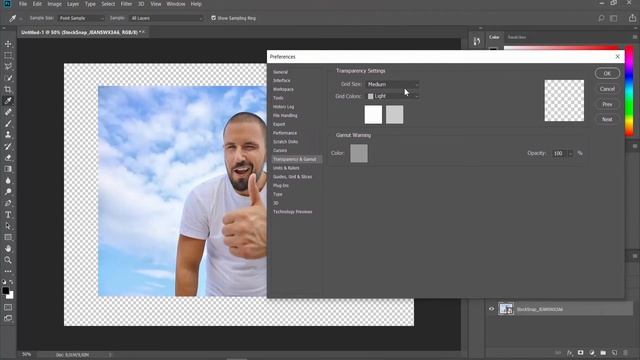Select the Zoom tool

8,260
